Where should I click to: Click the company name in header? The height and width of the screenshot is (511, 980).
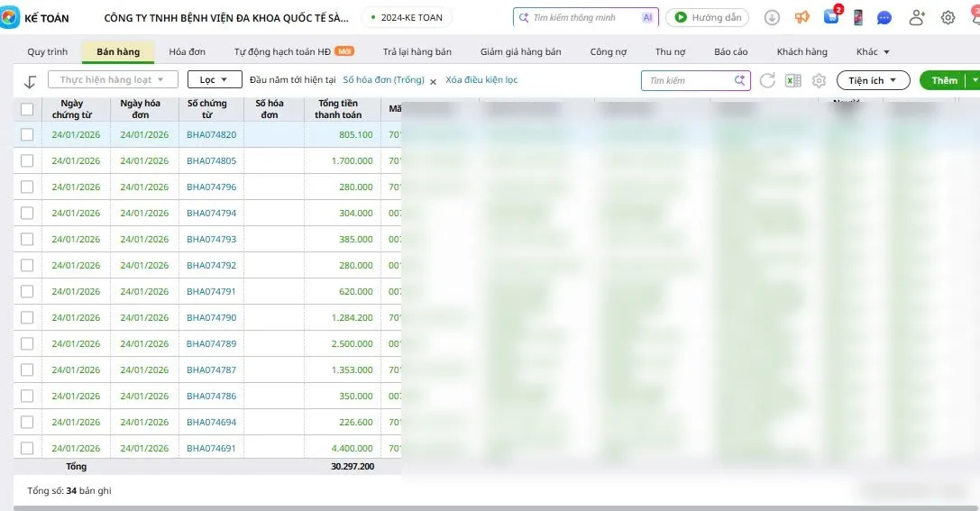[226, 18]
